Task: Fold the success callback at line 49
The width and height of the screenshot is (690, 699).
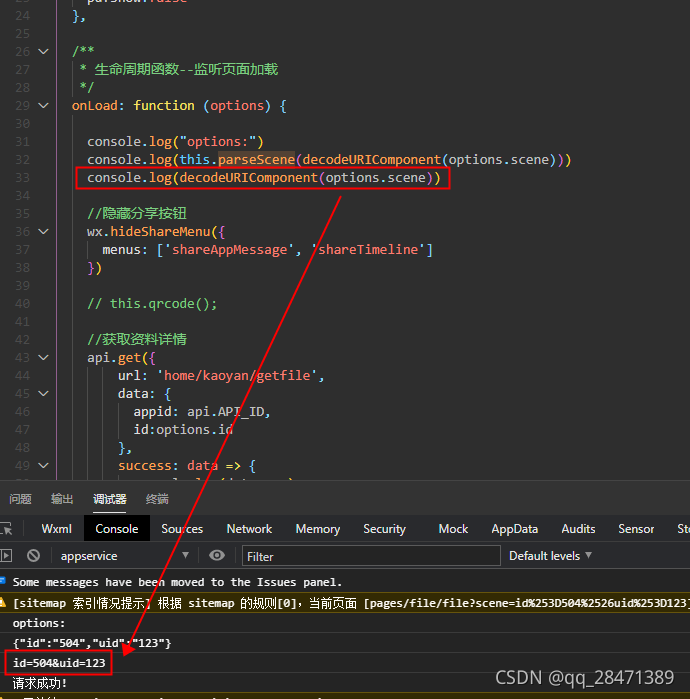Action: [x=43, y=465]
